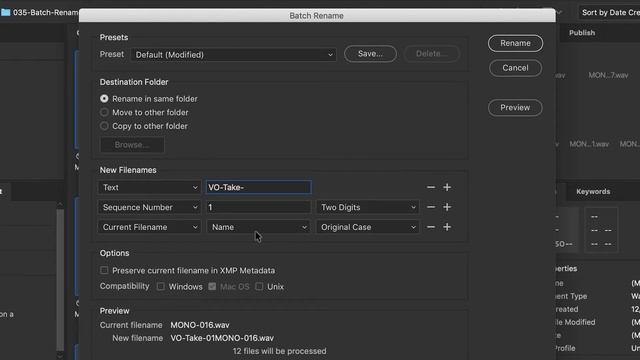Open the 035-Batch-Rename folder icon in Bridge
Viewport: 640px width, 360px height.
6,12
